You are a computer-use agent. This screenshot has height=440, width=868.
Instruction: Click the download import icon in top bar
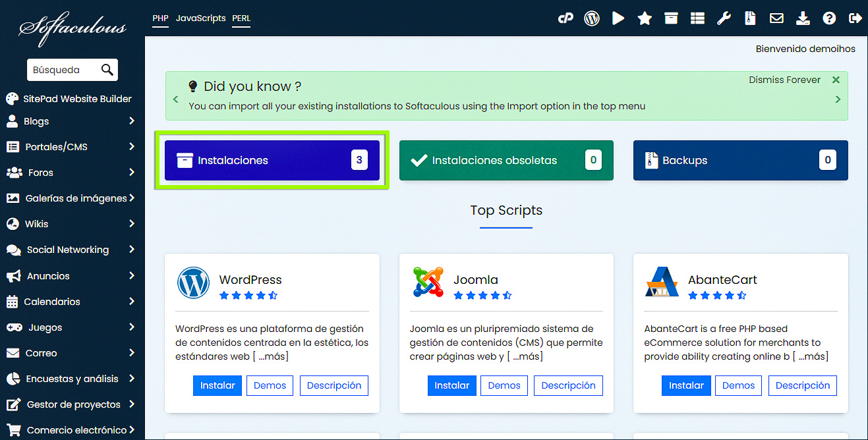click(803, 18)
